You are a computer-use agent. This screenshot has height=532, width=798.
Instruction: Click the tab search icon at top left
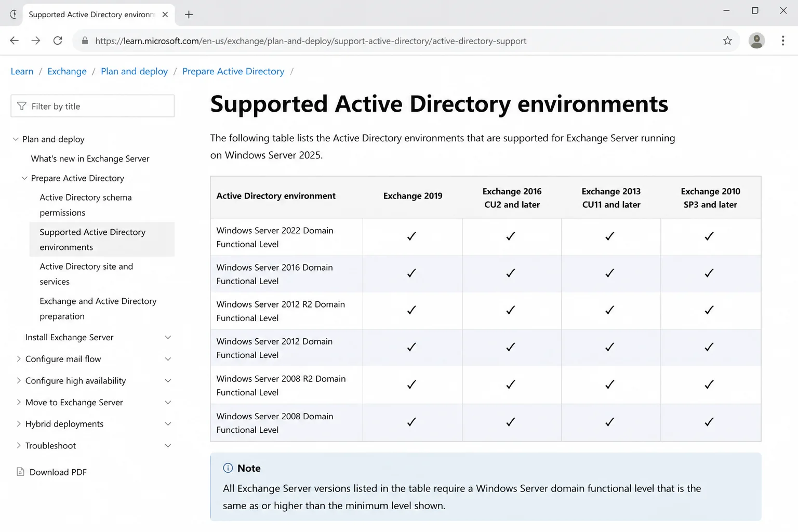point(14,15)
